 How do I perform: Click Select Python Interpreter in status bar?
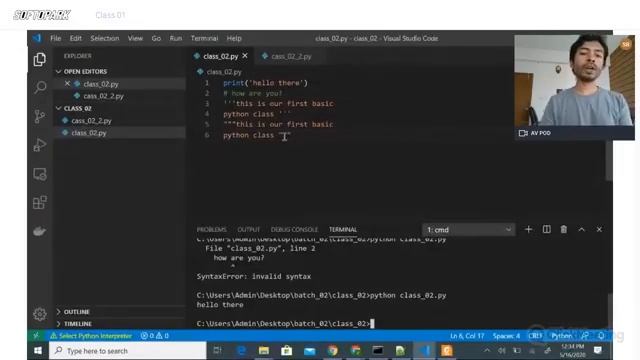point(91,336)
